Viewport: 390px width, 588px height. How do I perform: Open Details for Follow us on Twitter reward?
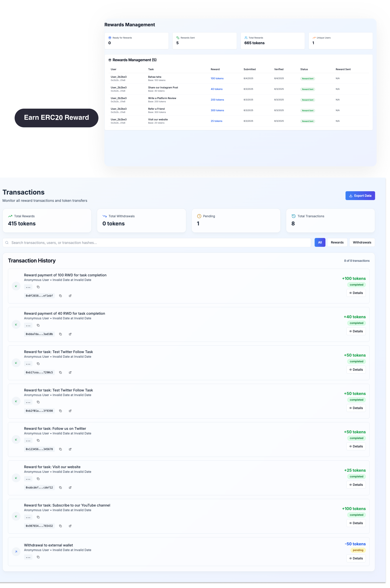click(x=356, y=446)
